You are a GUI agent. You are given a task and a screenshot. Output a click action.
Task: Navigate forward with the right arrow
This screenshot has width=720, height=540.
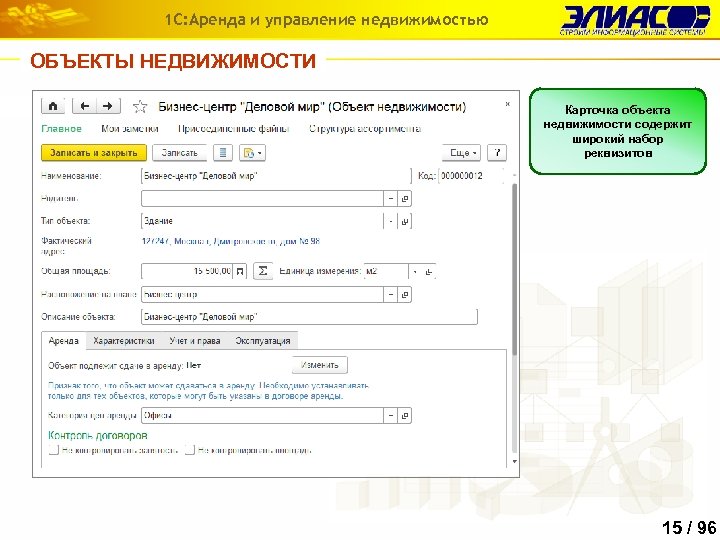[x=108, y=106]
